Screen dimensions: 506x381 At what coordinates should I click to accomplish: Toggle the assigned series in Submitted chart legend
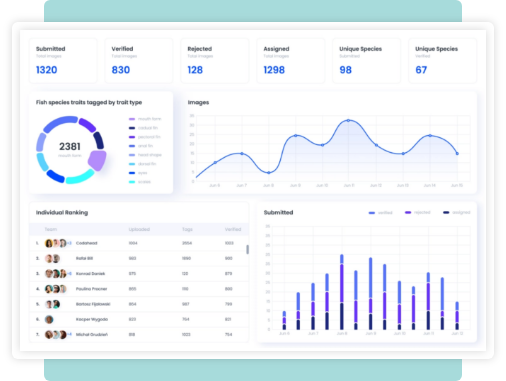457,212
